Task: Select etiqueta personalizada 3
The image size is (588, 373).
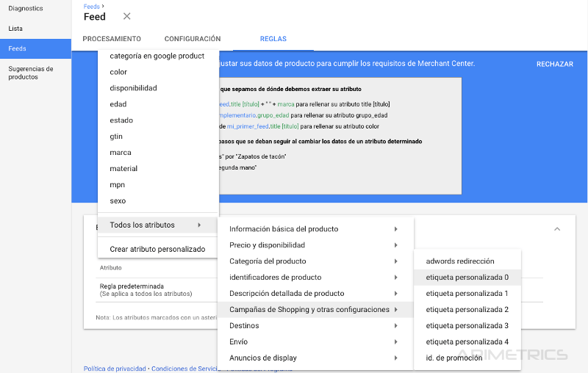Action: click(467, 325)
